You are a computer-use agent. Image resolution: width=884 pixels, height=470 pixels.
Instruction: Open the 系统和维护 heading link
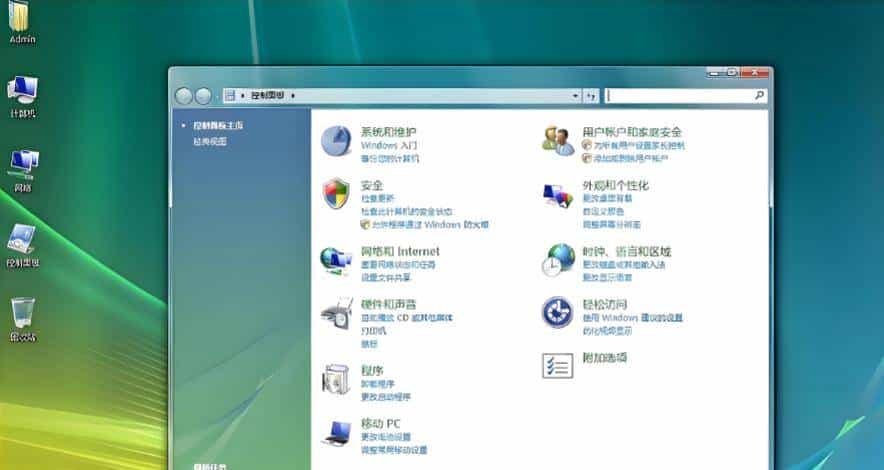(x=388, y=132)
